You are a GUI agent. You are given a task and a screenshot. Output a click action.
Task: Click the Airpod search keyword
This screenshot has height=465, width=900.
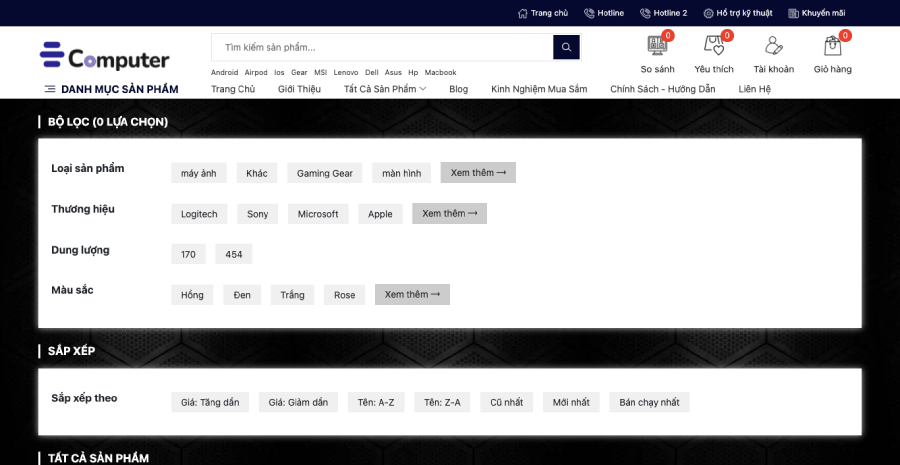pos(256,72)
